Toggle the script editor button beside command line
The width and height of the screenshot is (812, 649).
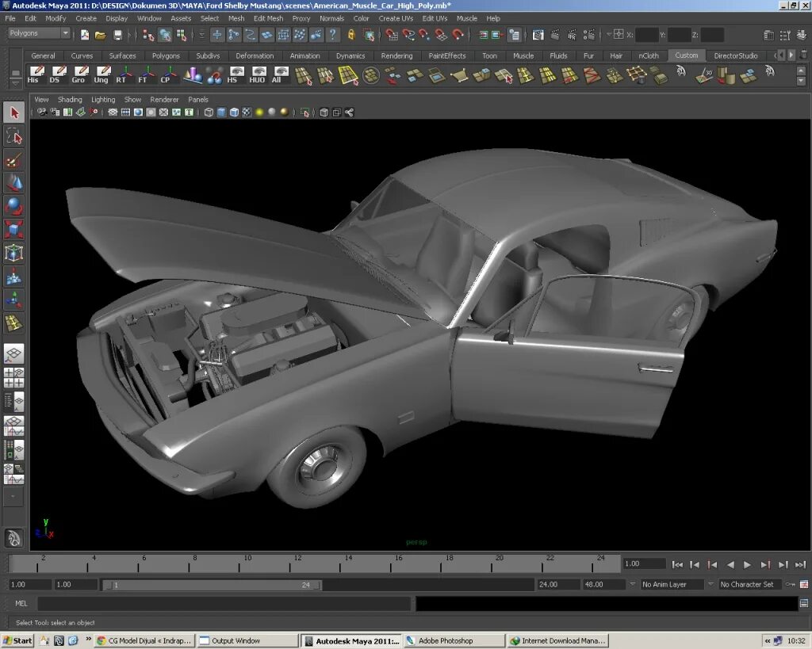(804, 604)
